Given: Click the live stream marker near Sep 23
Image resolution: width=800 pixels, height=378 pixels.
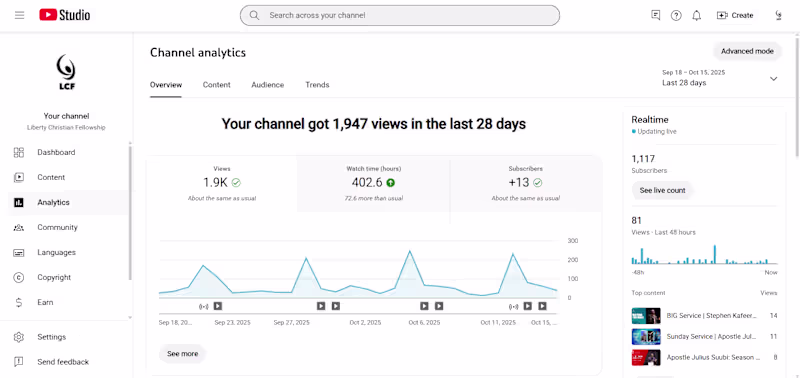Looking at the screenshot, I should (x=204, y=306).
